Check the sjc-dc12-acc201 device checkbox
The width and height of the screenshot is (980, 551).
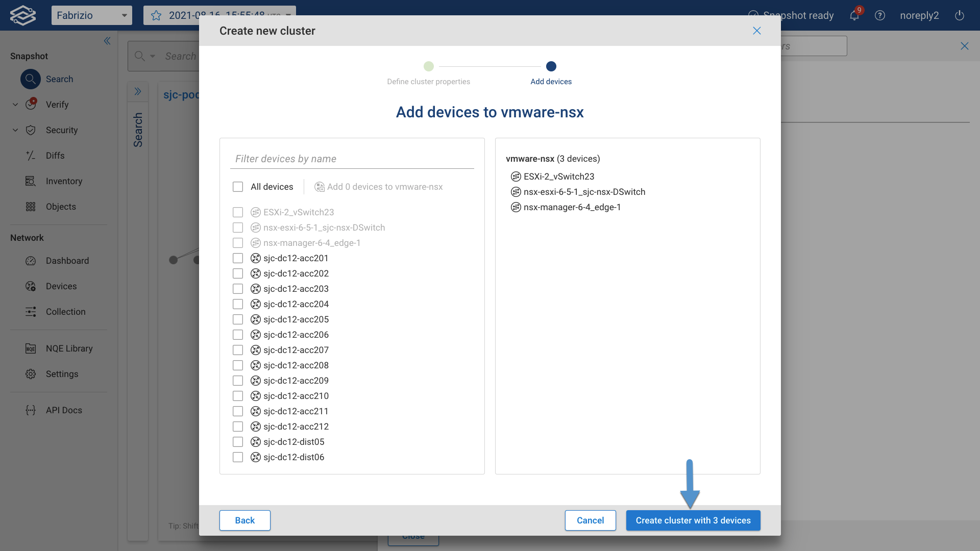(238, 258)
